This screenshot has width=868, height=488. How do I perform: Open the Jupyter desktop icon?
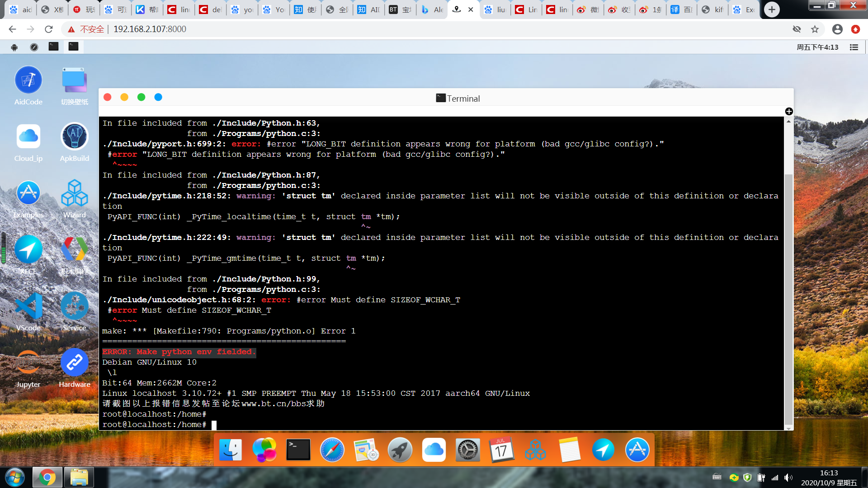28,363
